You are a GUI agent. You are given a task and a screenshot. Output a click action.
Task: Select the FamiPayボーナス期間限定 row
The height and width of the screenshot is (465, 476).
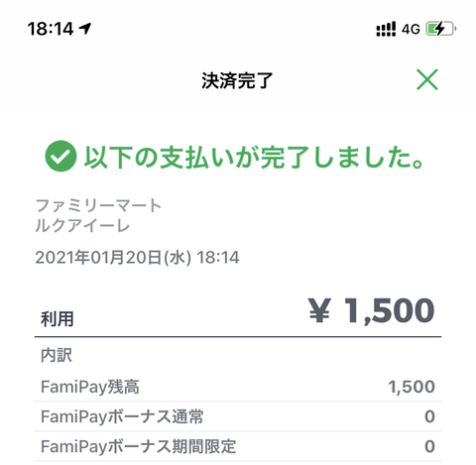238,446
